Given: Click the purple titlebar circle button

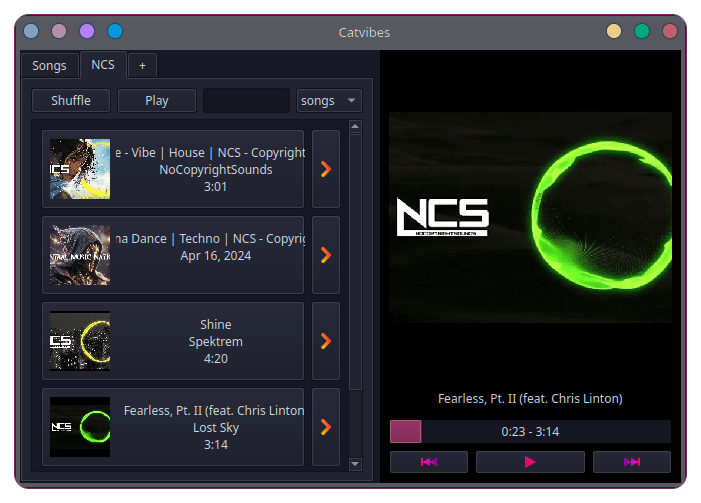Looking at the screenshot, I should (x=87, y=31).
